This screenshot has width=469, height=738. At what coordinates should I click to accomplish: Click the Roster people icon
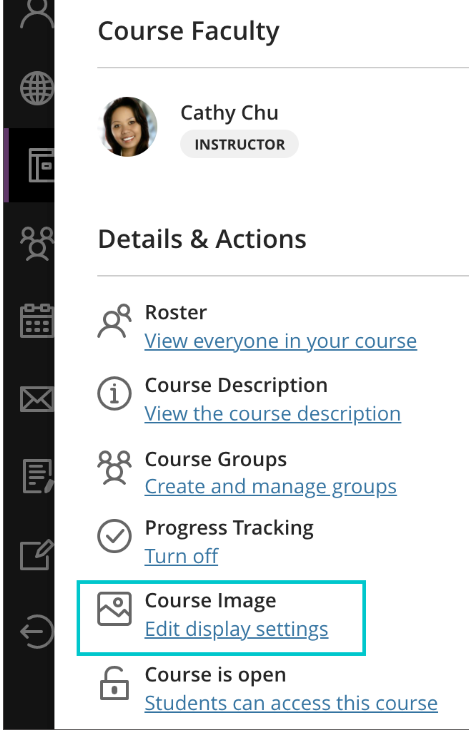(x=114, y=321)
